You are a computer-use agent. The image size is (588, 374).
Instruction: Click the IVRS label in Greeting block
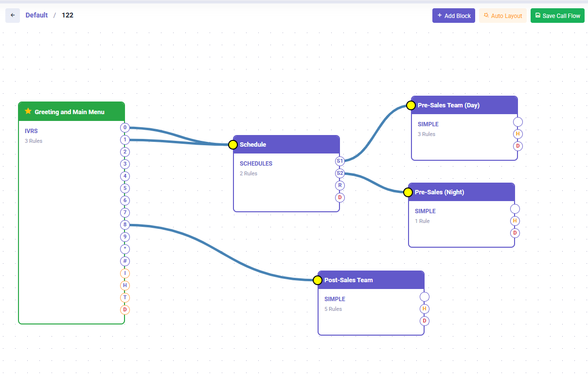[x=31, y=131]
